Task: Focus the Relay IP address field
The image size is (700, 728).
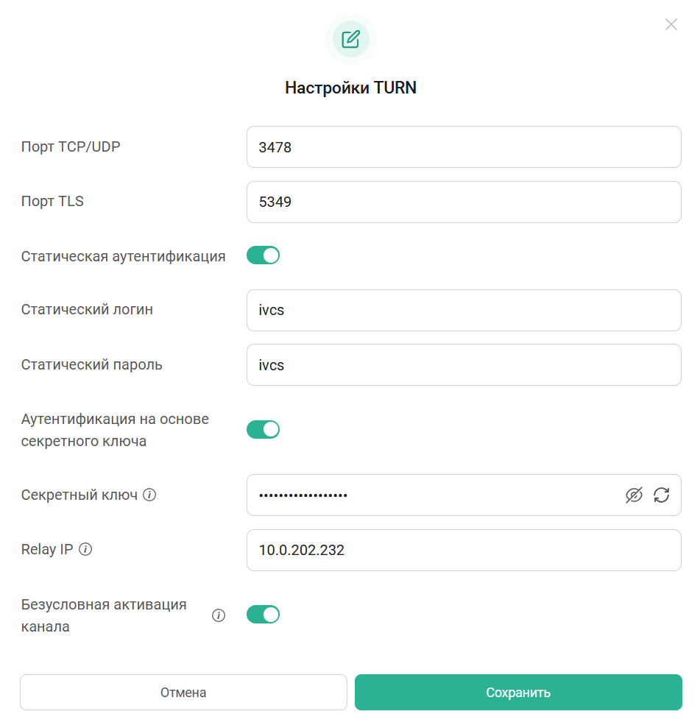Action: point(464,550)
